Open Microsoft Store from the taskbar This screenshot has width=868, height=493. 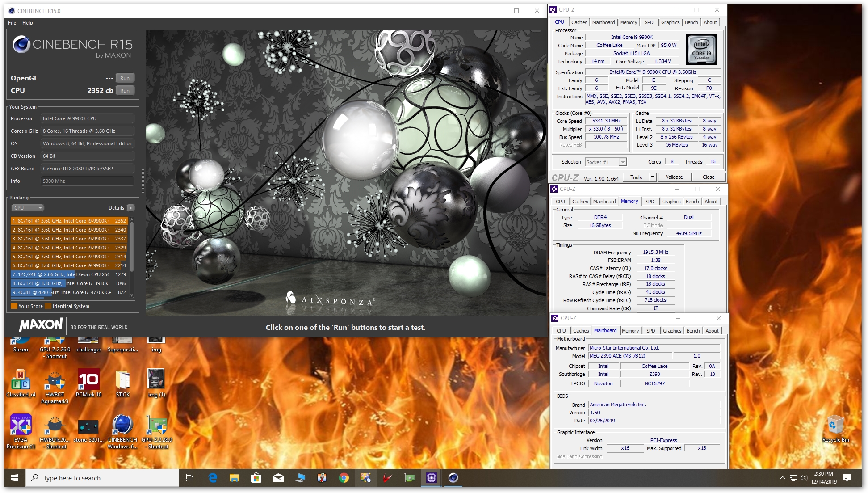click(x=256, y=478)
